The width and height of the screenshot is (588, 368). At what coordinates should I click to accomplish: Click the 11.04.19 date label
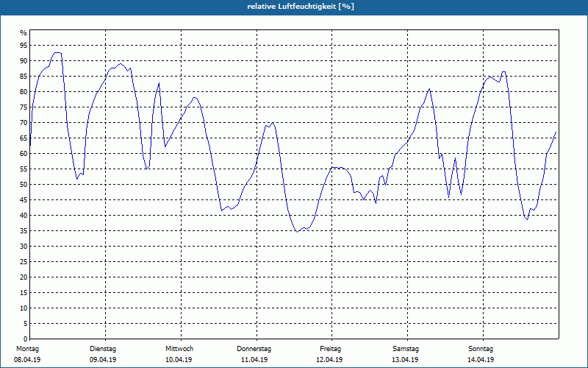click(x=254, y=360)
